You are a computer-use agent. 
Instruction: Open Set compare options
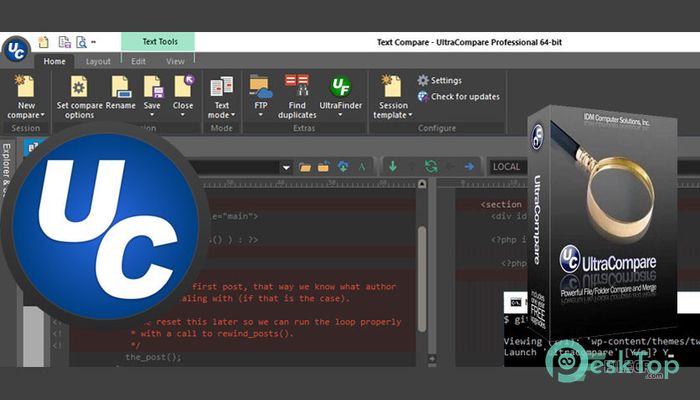tap(79, 96)
